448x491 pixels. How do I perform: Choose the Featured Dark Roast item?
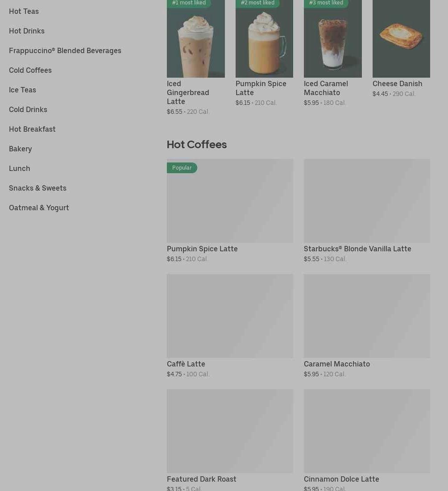pos(230,440)
